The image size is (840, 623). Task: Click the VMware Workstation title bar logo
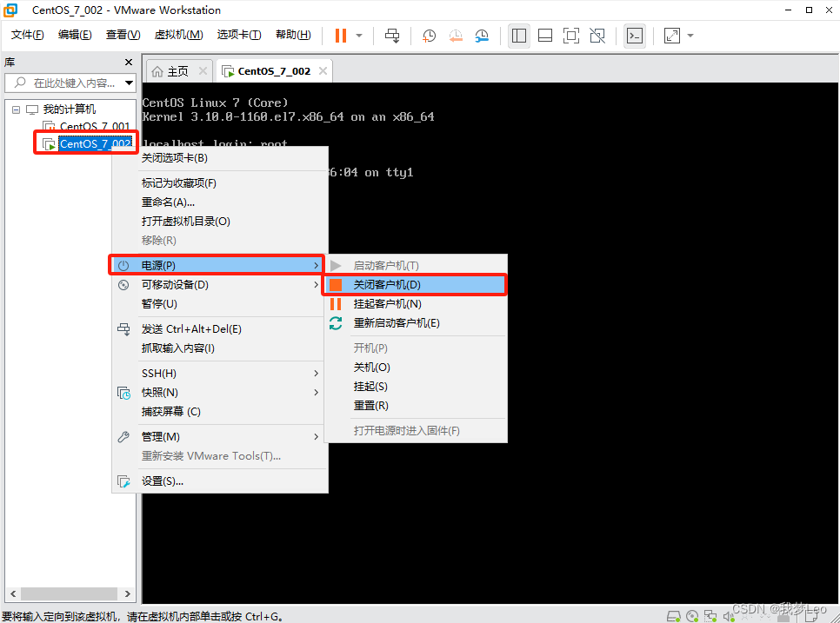coord(10,10)
